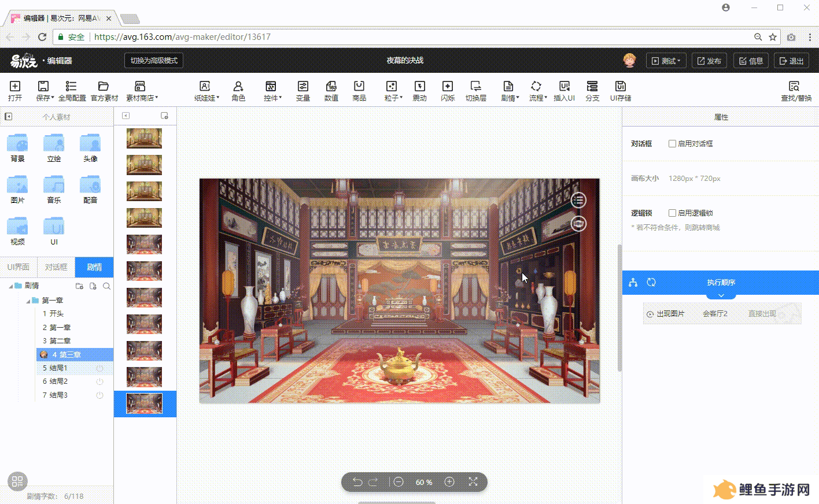
Task: Click the new folder icon in 剧情 tree
Action: [79, 286]
